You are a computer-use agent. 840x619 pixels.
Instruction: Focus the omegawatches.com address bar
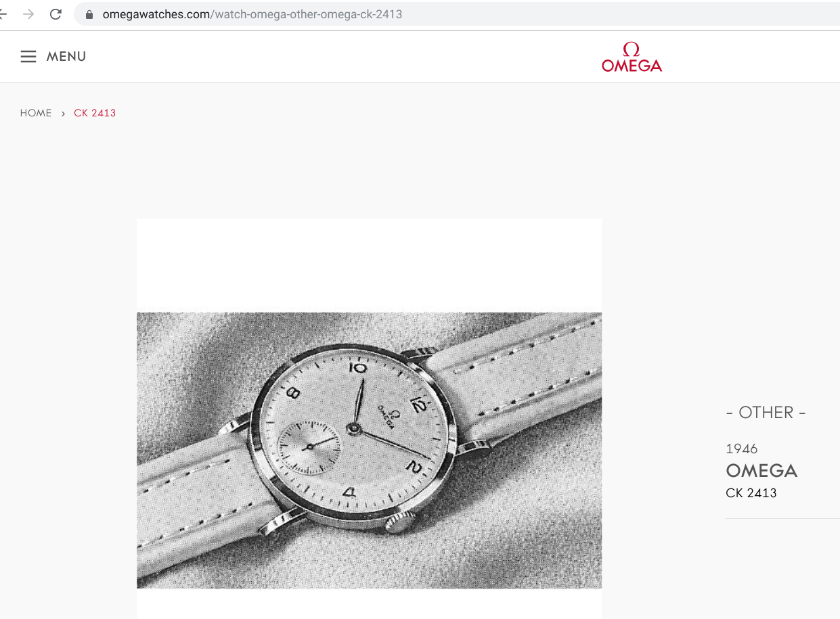click(x=457, y=14)
